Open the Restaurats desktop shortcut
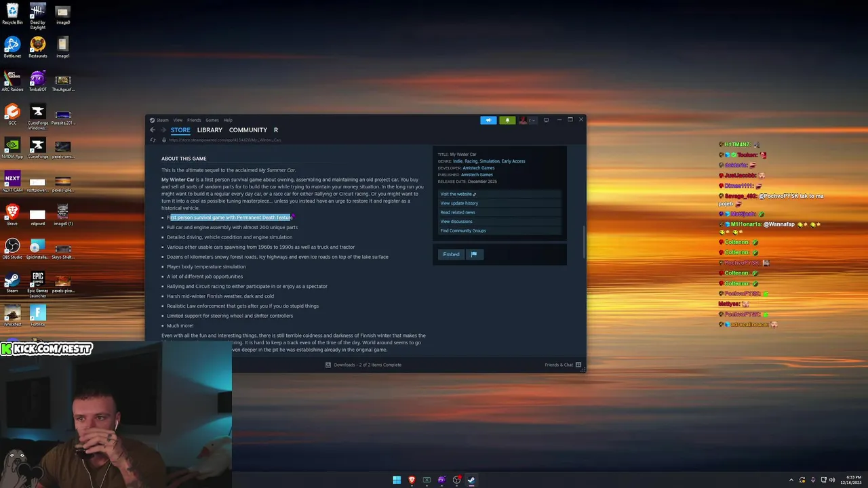Viewport: 868px width, 488px height. pyautogui.click(x=37, y=47)
